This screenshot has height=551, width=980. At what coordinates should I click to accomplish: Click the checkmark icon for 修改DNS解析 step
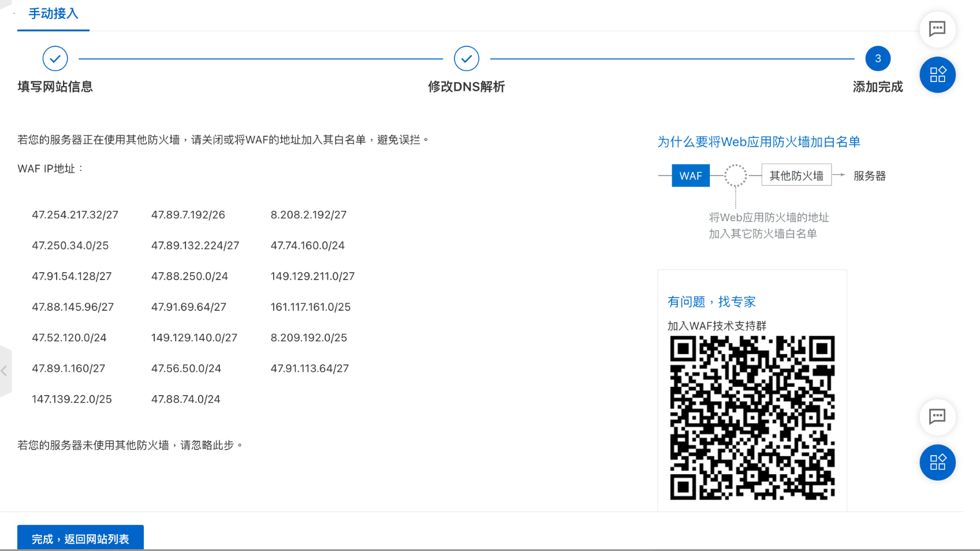pyautogui.click(x=466, y=58)
